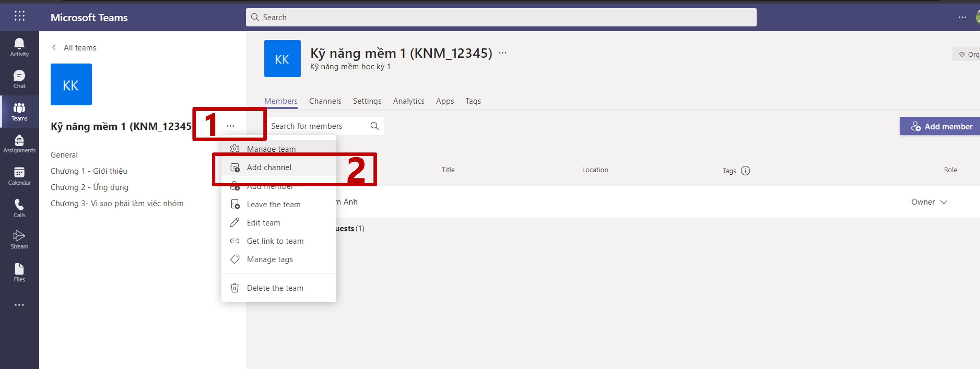Image resolution: width=980 pixels, height=369 pixels.
Task: Expand the Owner role dropdown
Action: [929, 202]
